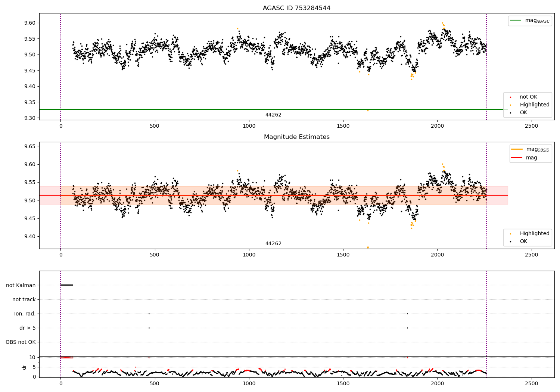Click the 'not track' row label
Viewport: 560px width, 392px height.
pos(24,299)
